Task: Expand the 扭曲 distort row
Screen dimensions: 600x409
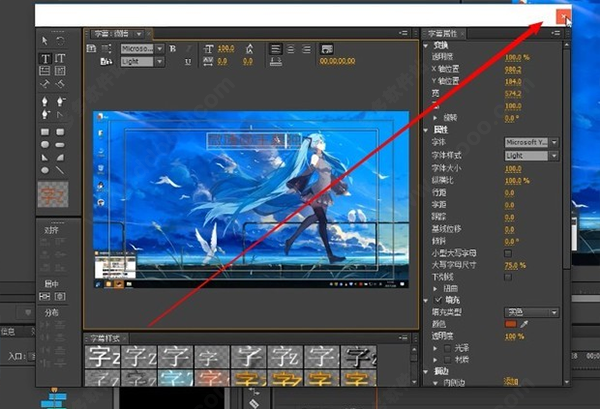Action: point(435,288)
